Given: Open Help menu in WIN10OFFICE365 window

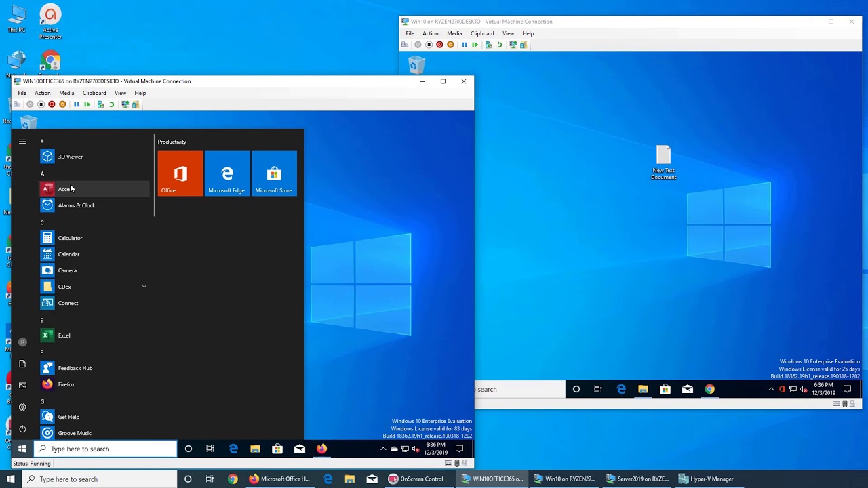Looking at the screenshot, I should [140, 93].
